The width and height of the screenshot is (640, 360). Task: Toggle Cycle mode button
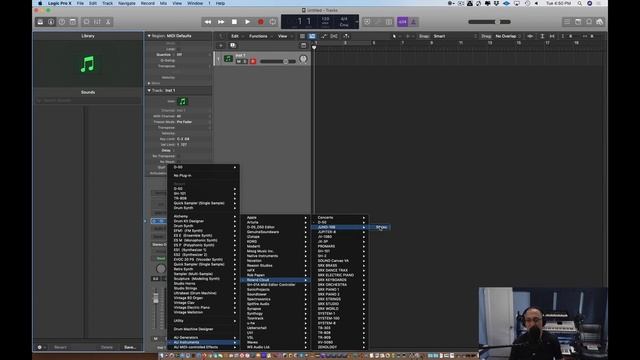(273, 22)
